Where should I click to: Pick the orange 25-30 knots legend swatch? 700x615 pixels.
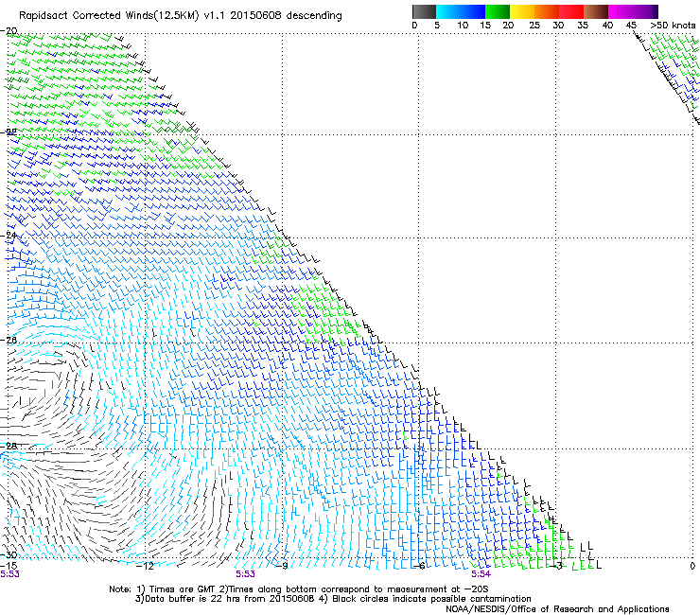pyautogui.click(x=547, y=11)
